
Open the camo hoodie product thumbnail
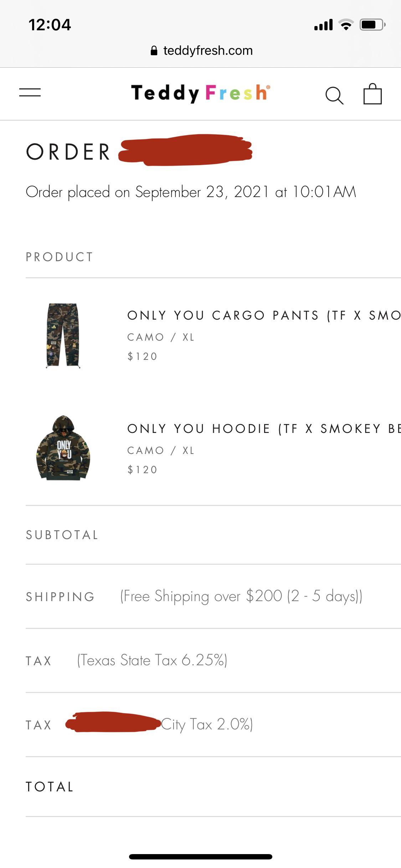click(x=63, y=448)
